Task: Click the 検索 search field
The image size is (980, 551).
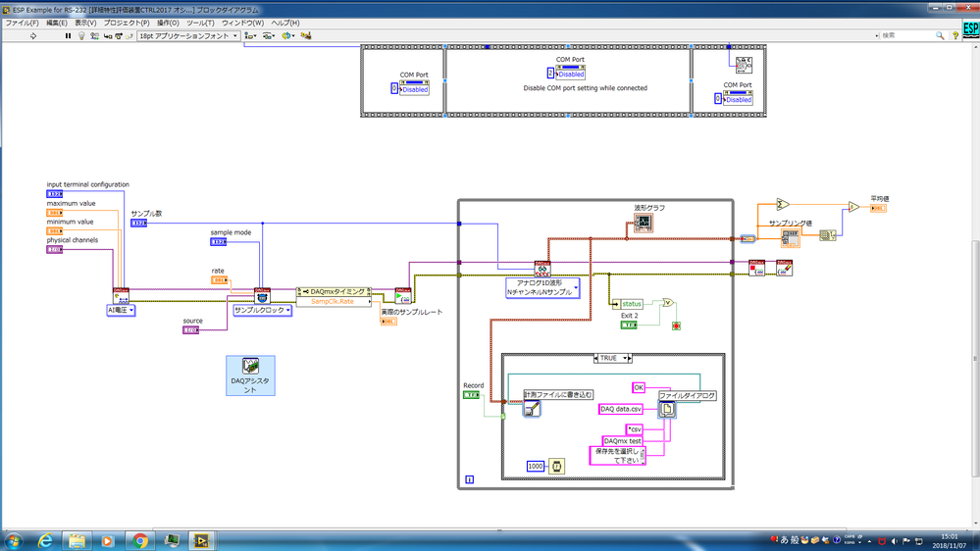Action: tap(906, 35)
